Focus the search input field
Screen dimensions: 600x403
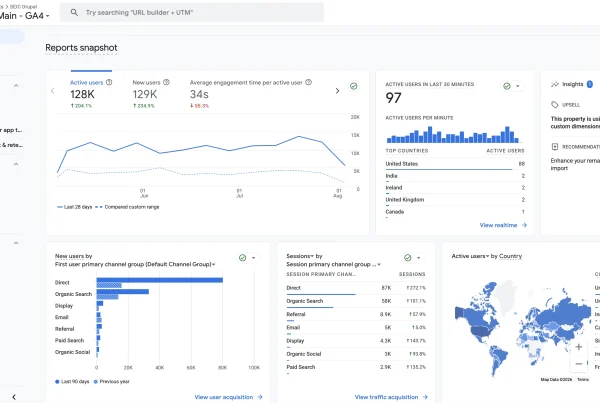(x=192, y=13)
